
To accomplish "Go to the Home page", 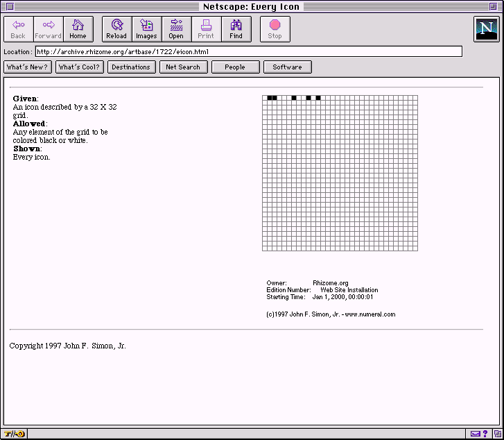I will click(x=78, y=29).
